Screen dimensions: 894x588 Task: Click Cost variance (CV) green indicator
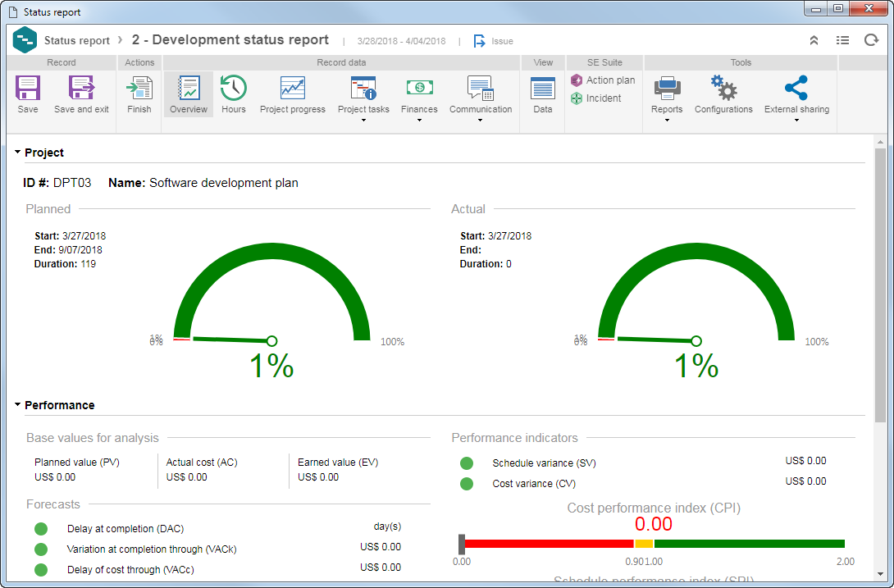[467, 484]
